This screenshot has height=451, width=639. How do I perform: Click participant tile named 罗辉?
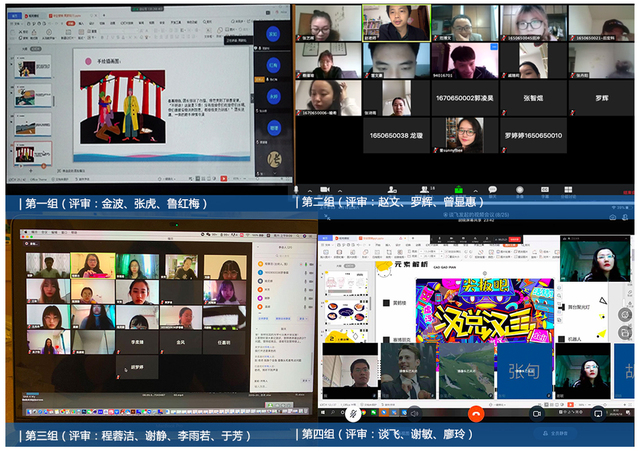tap(600, 98)
